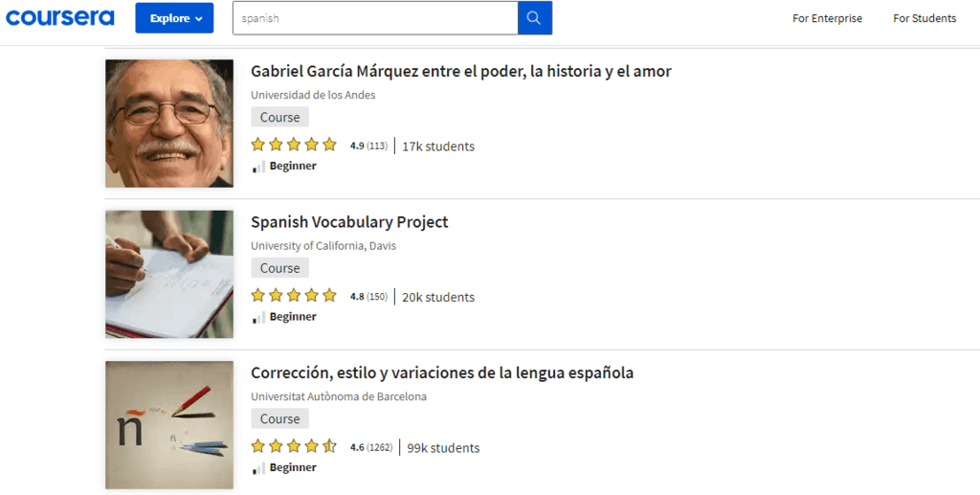This screenshot has height=495, width=980.
Task: Click beginner level icon for García Márquez course
Action: tap(258, 167)
